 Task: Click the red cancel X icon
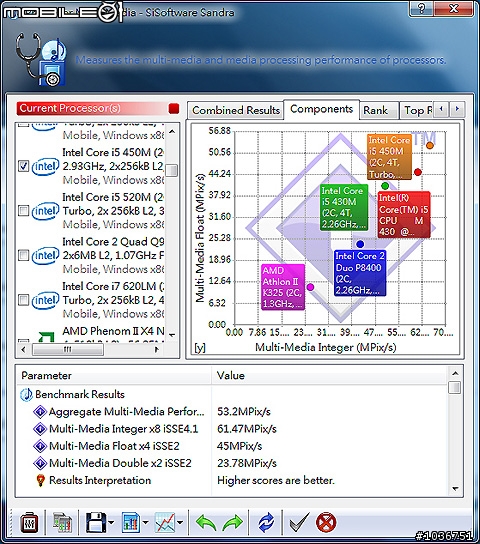pyautogui.click(x=326, y=523)
